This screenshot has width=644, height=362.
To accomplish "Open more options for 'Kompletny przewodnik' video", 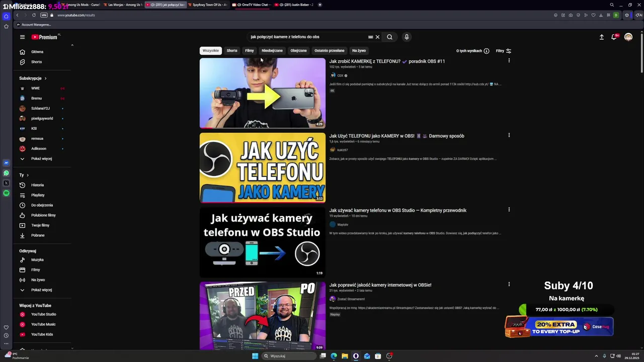I will coord(509,209).
